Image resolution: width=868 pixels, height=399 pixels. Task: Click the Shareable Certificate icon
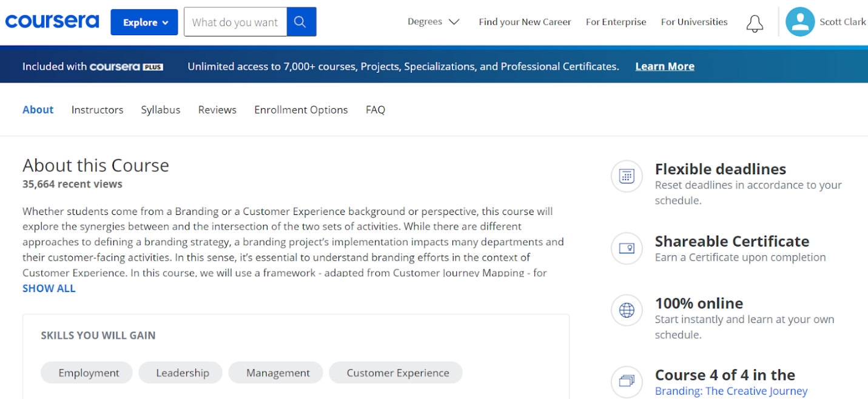pyautogui.click(x=626, y=248)
